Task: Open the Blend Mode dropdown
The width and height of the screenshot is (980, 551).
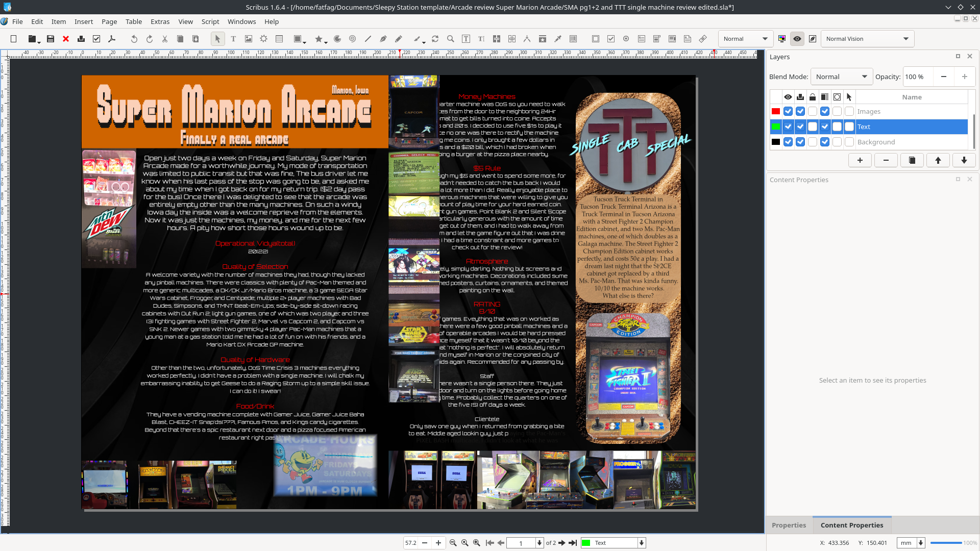Action: point(842,77)
